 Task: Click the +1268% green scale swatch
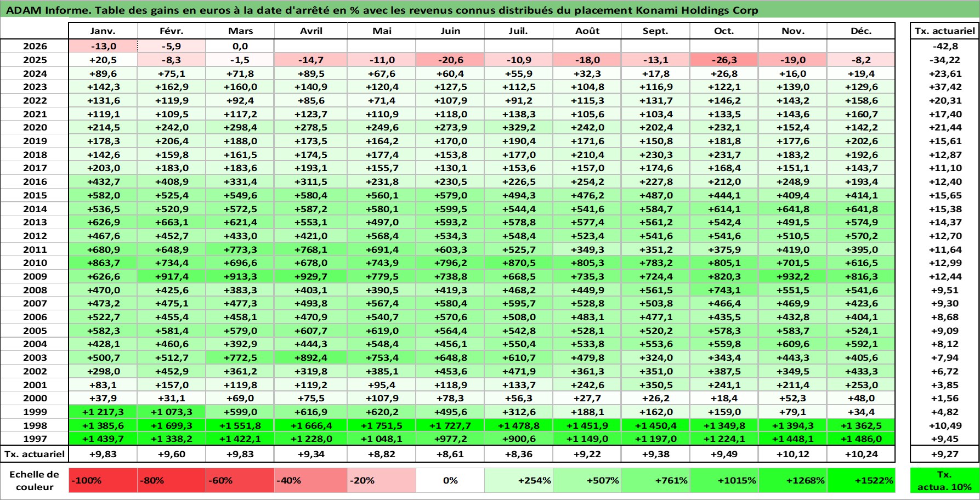pyautogui.click(x=793, y=480)
